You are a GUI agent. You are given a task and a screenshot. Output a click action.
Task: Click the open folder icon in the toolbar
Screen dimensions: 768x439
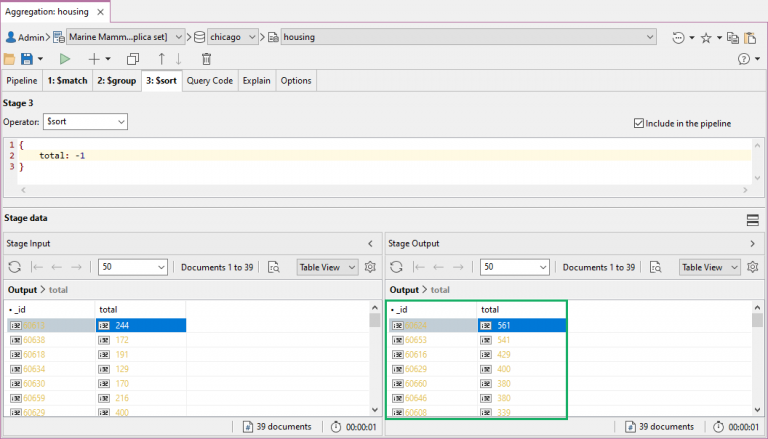click(x=10, y=59)
